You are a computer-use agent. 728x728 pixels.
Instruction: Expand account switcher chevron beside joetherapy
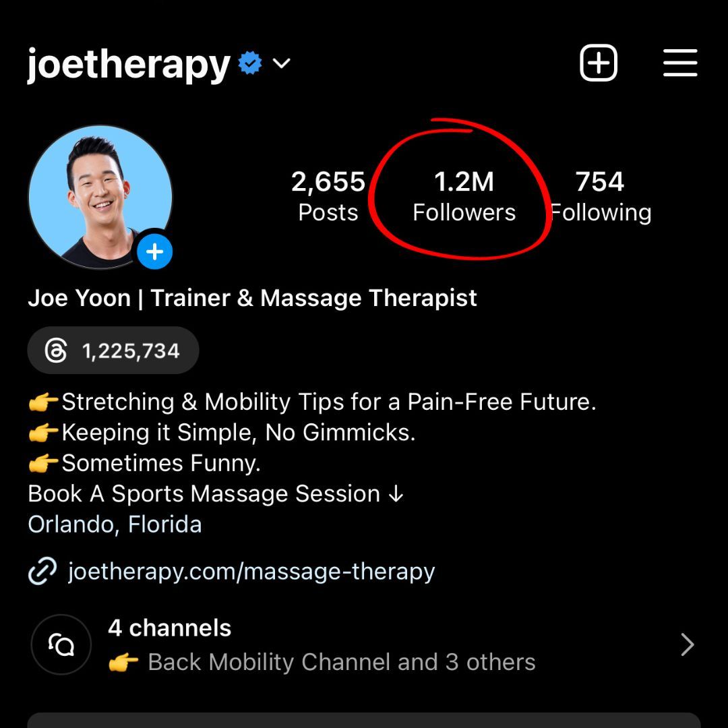click(281, 63)
